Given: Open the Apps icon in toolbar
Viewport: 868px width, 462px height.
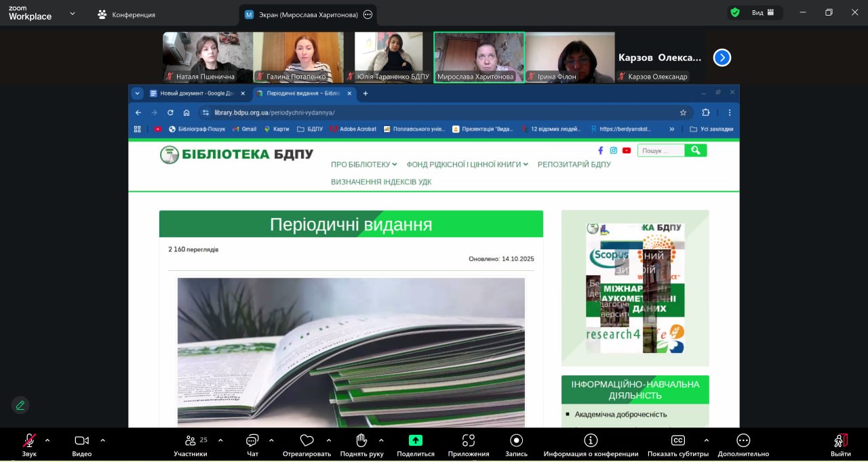Looking at the screenshot, I should (x=468, y=440).
